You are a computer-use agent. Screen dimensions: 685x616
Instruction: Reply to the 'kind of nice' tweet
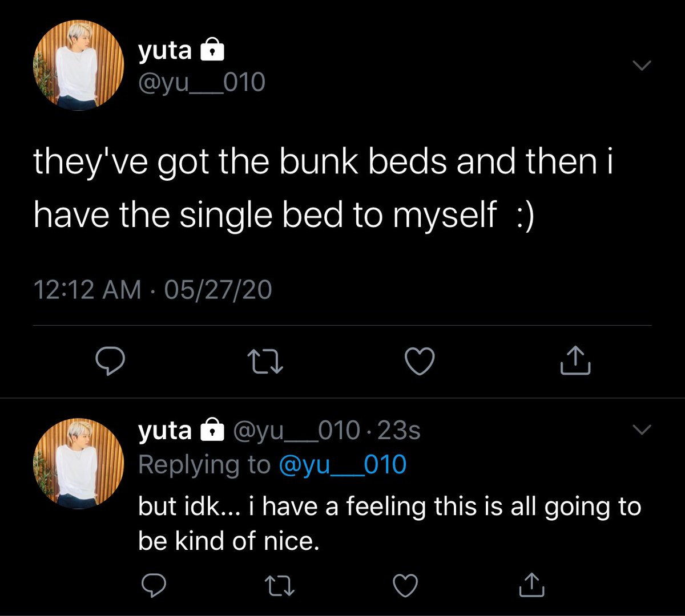pyautogui.click(x=152, y=585)
